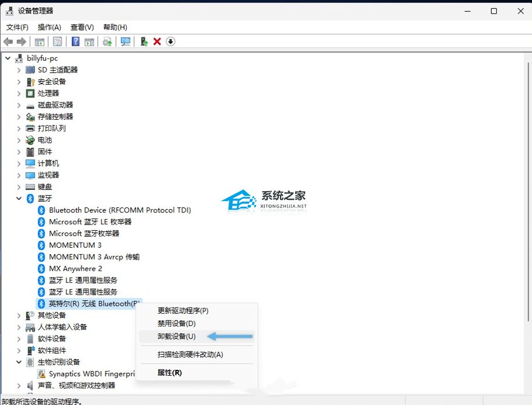
Task: Click the update driver down-arrow circle icon
Action: click(170, 41)
